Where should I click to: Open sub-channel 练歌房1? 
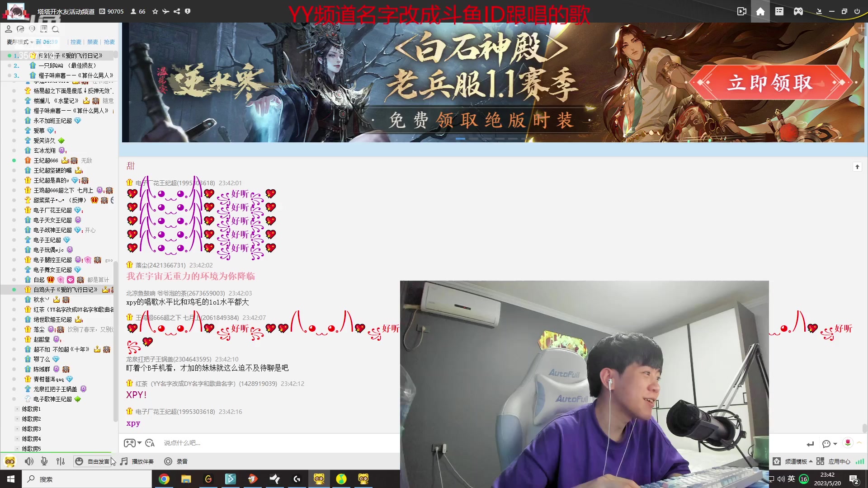(x=31, y=409)
